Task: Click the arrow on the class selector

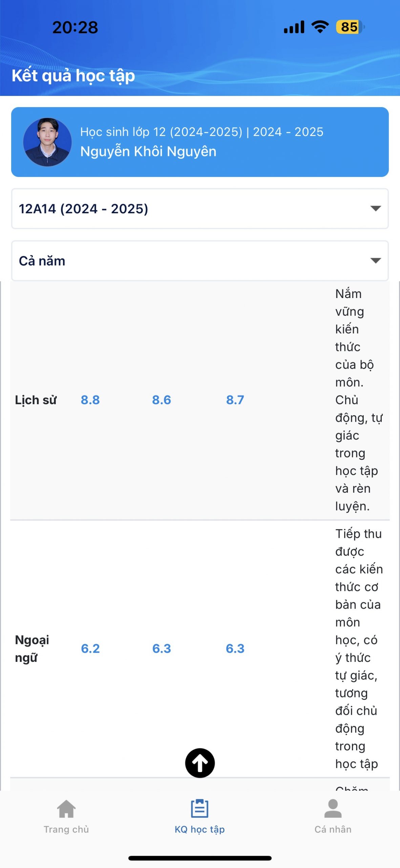Action: (x=376, y=209)
